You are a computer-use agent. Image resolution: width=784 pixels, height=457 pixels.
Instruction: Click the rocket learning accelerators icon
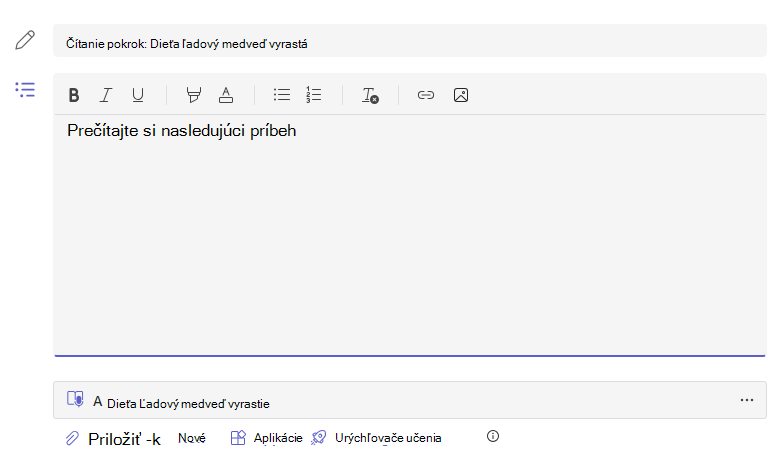(318, 438)
